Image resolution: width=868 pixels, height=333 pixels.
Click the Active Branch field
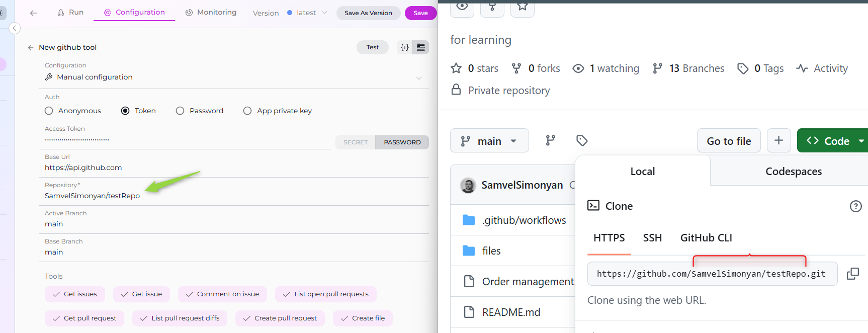pos(234,224)
